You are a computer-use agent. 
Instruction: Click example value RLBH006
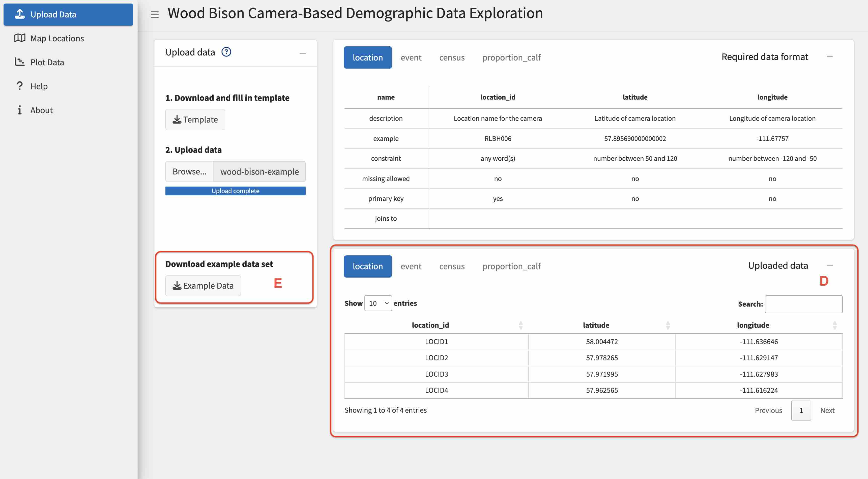pyautogui.click(x=498, y=138)
